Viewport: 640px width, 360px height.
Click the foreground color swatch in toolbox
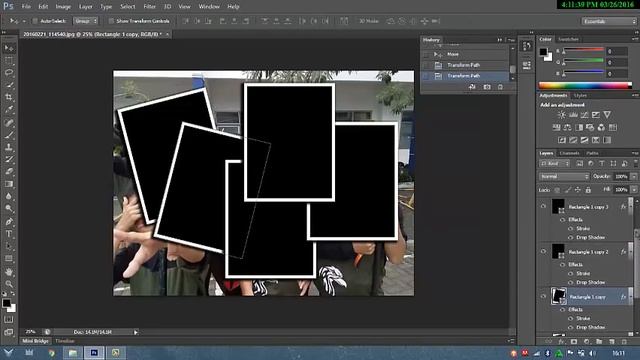[6, 303]
